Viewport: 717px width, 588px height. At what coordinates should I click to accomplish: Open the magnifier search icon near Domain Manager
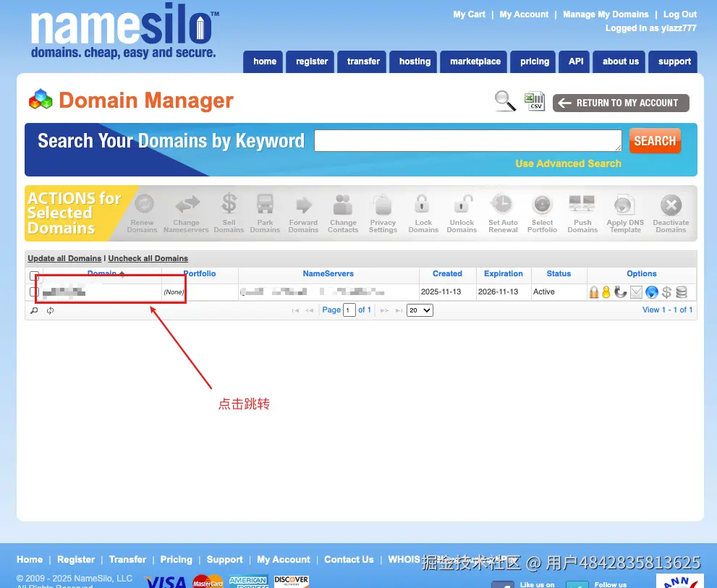pos(505,101)
